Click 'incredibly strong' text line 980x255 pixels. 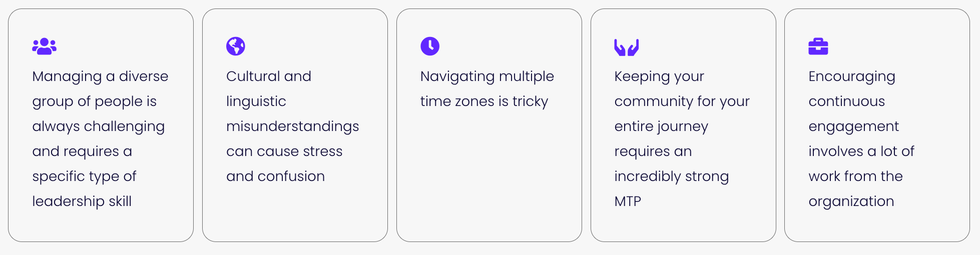[672, 176]
